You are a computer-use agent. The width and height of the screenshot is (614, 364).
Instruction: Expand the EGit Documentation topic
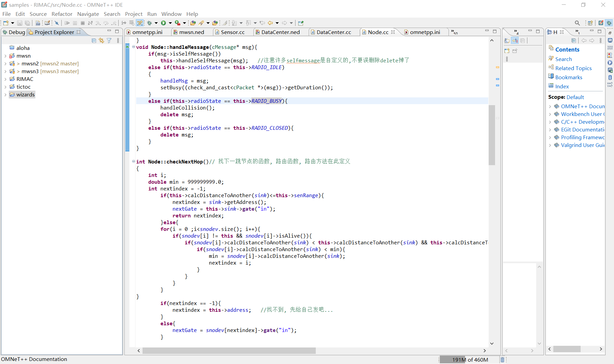tap(550, 130)
